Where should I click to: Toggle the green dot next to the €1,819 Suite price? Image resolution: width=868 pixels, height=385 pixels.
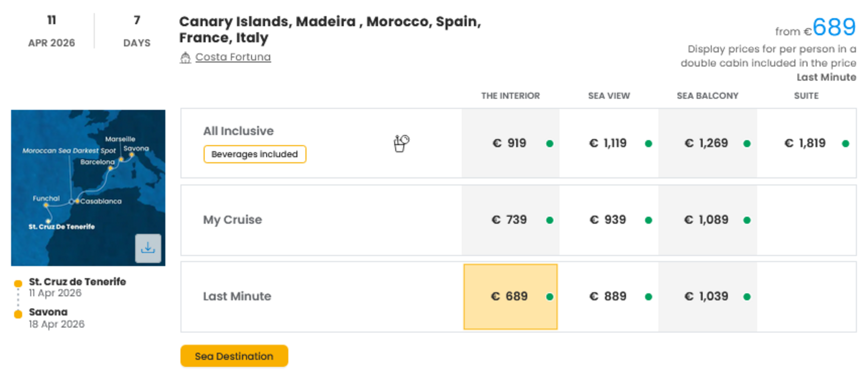(845, 143)
